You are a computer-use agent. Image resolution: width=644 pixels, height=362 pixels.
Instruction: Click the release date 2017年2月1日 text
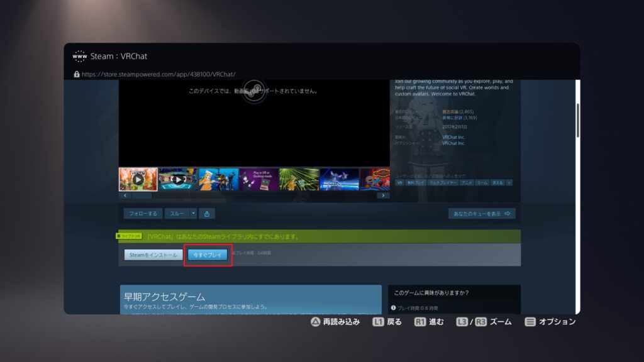[454, 127]
